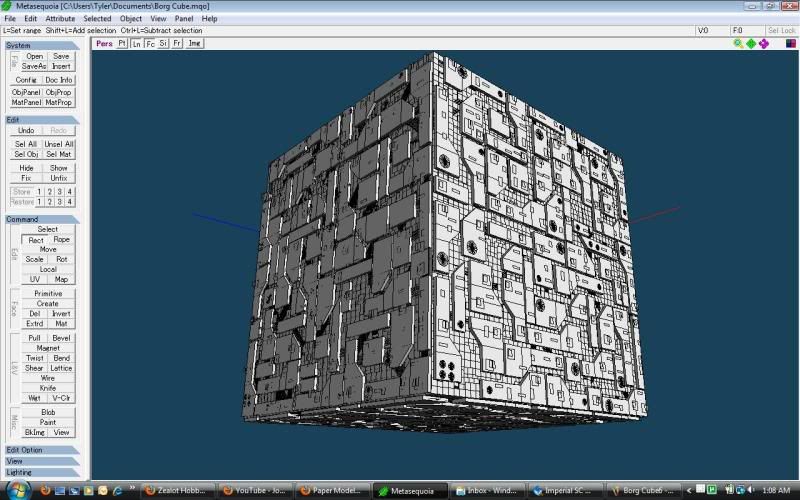Click the Unsel All button
This screenshot has width=800, height=500.
pyautogui.click(x=59, y=144)
